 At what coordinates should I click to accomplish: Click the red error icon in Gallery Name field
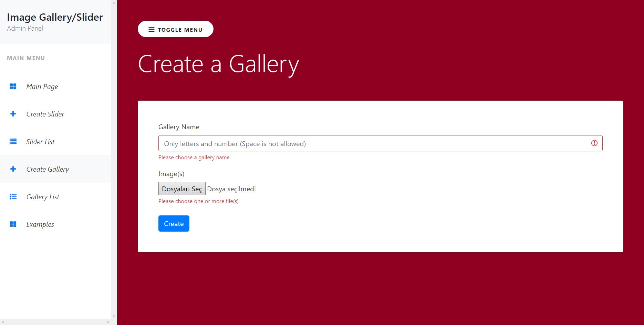coord(594,143)
